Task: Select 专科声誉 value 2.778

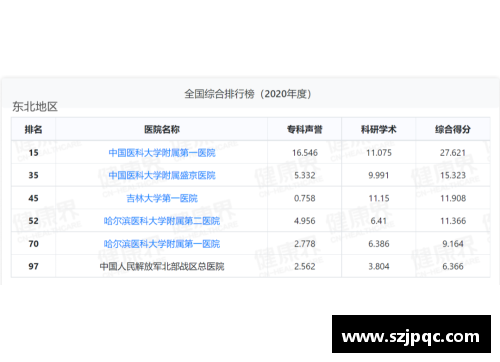Action: pos(305,244)
